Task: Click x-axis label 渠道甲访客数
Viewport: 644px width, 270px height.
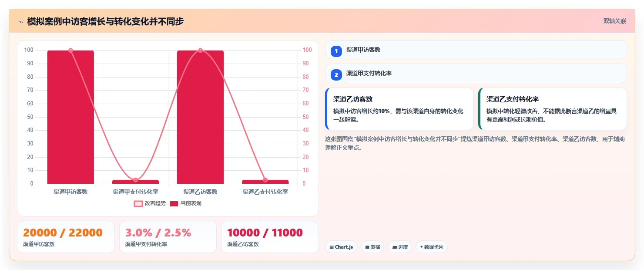Action: (x=70, y=192)
